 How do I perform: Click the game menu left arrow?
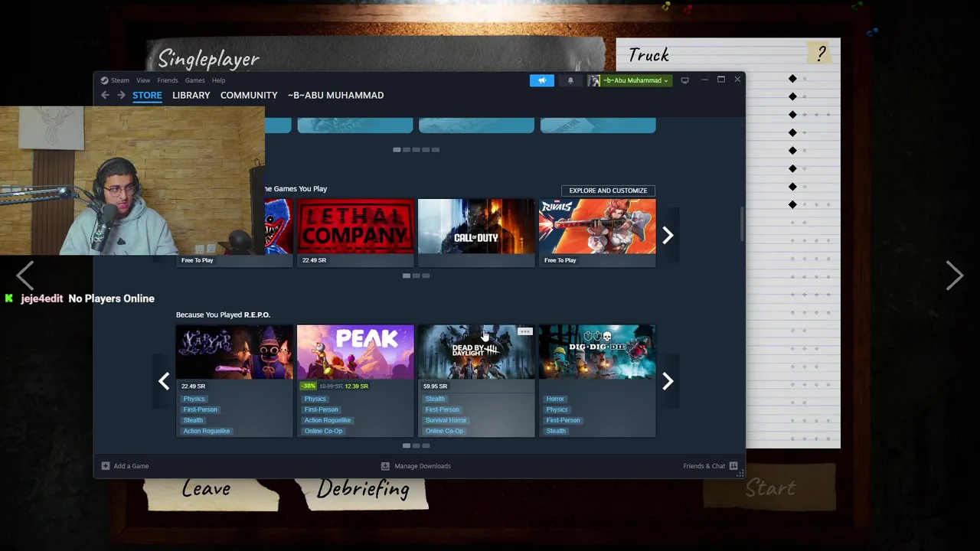[x=25, y=275]
